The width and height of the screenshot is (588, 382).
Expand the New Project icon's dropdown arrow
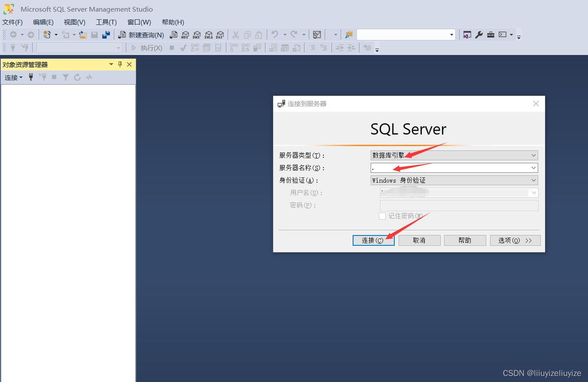56,35
